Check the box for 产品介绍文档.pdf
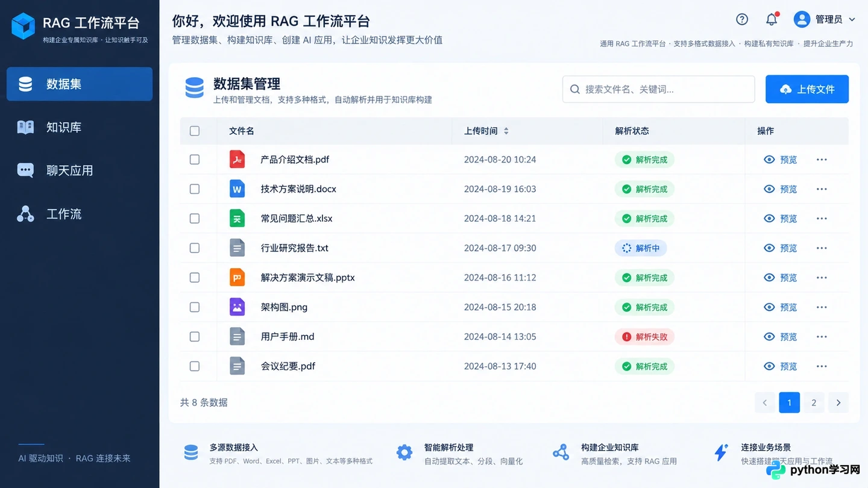Screen dimensions: 868x488 tap(195, 160)
